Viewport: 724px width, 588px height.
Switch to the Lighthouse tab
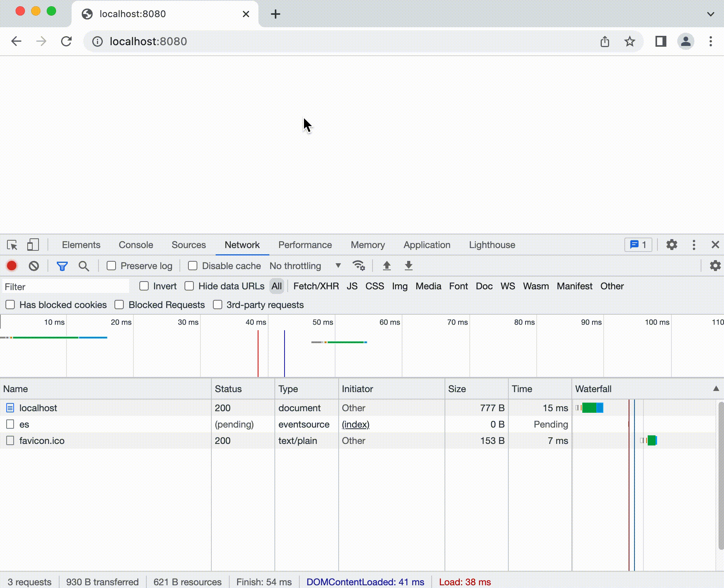click(x=492, y=245)
